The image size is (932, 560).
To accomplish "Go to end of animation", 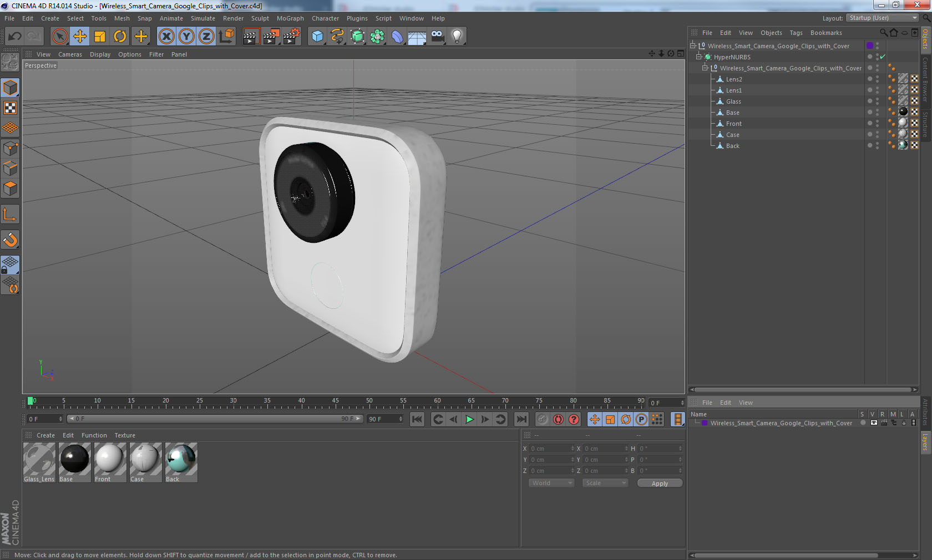I will (521, 419).
